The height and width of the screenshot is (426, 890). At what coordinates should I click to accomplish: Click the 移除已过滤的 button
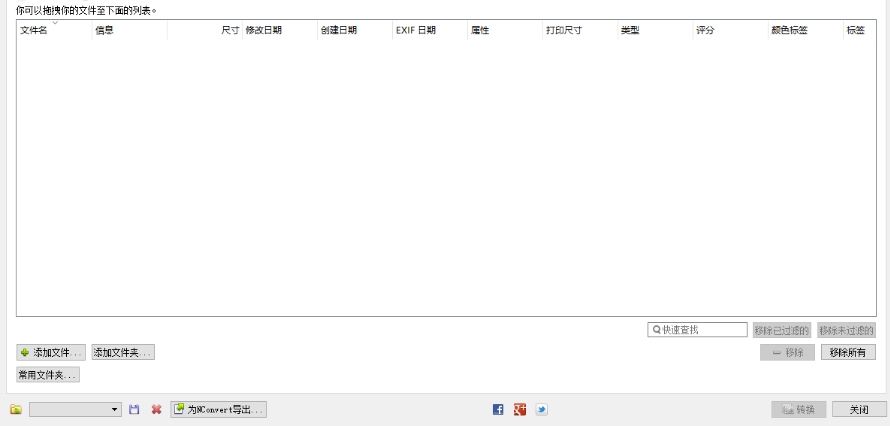click(782, 330)
